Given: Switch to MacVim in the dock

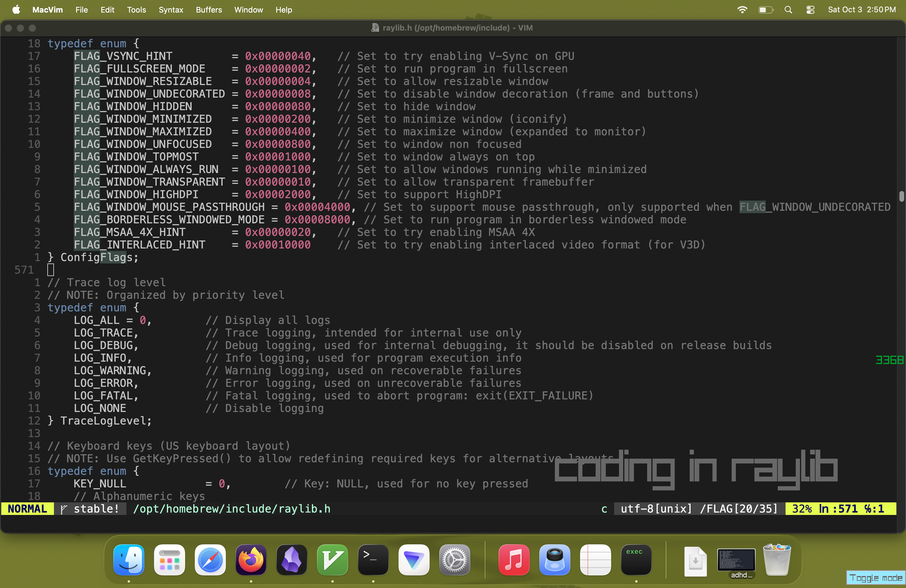Looking at the screenshot, I should (x=332, y=560).
